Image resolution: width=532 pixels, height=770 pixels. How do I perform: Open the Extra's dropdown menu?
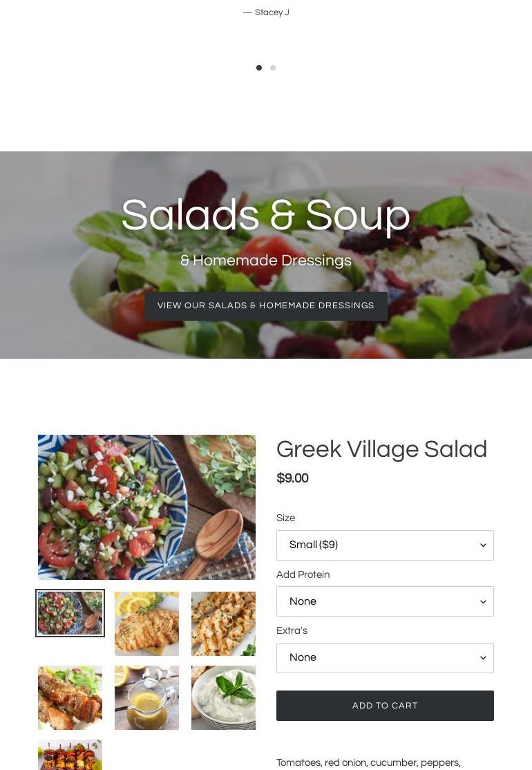(x=385, y=657)
